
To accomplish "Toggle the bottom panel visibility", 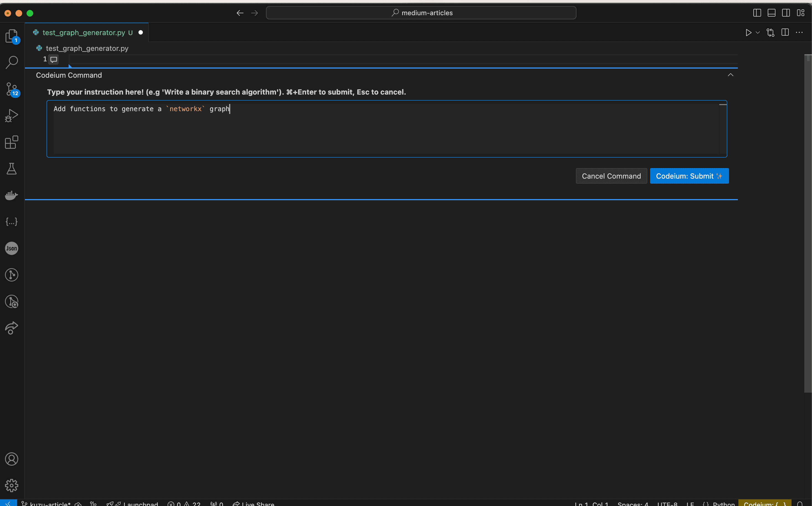I will [x=772, y=13].
